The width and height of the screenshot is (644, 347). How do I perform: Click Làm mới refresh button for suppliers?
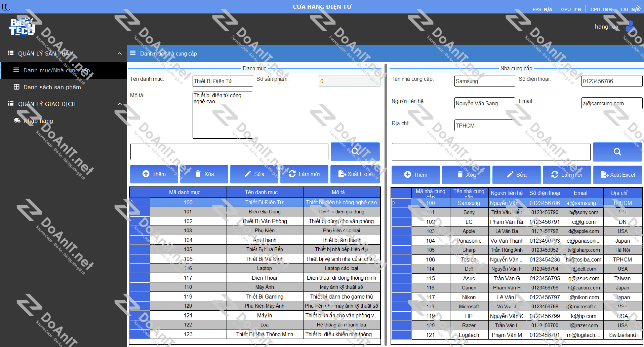click(567, 175)
